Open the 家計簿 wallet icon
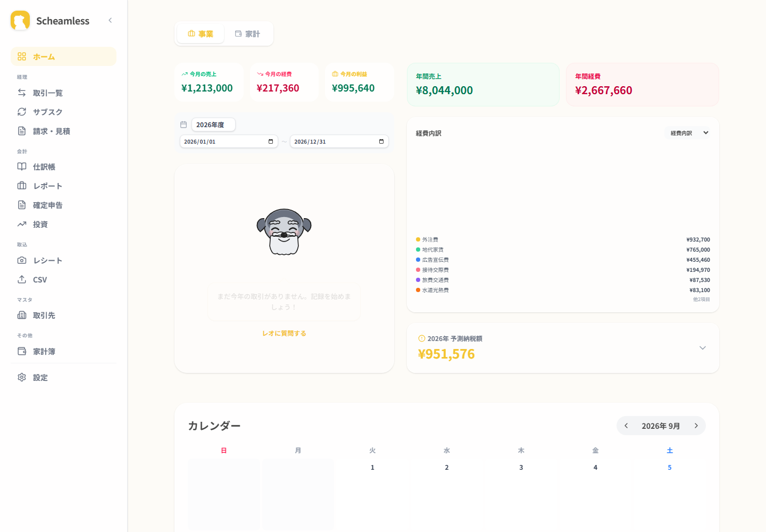 coord(22,351)
